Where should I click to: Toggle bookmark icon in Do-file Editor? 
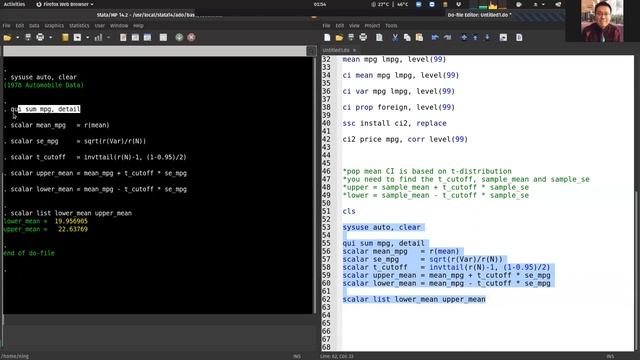[463, 38]
